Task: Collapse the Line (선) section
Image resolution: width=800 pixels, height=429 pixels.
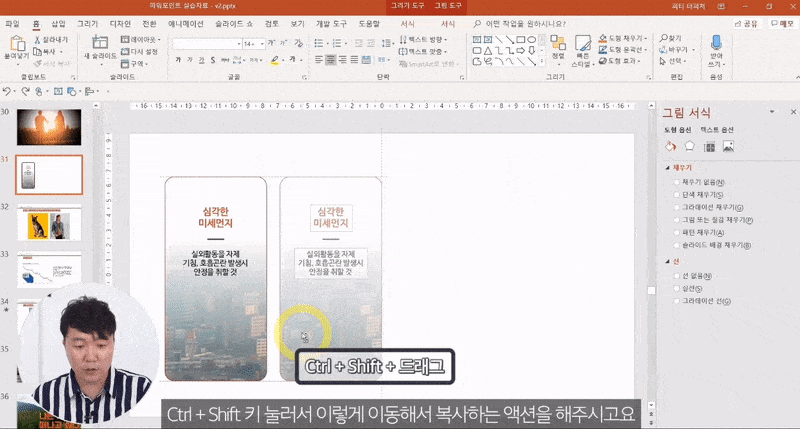Action: 667,262
